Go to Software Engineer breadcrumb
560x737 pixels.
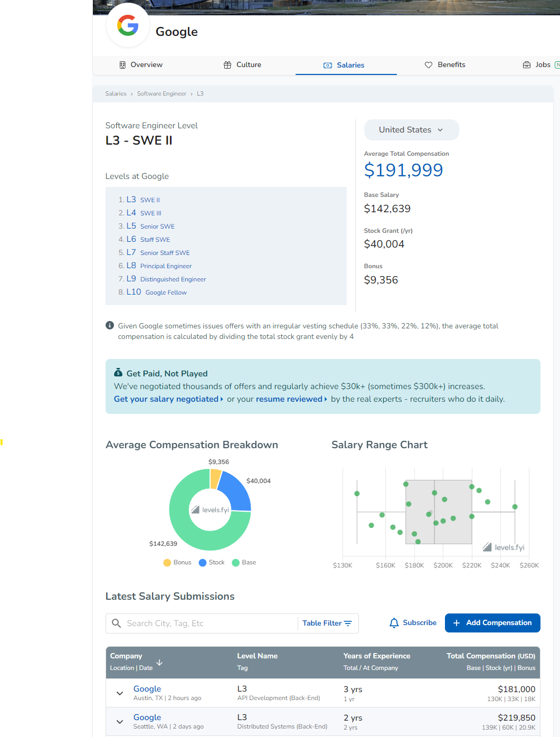[162, 93]
